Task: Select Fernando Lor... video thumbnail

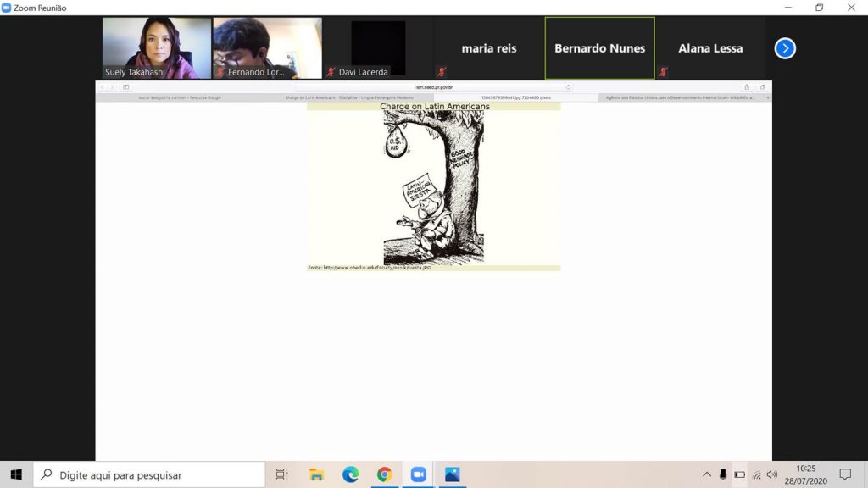Action: pos(267,48)
